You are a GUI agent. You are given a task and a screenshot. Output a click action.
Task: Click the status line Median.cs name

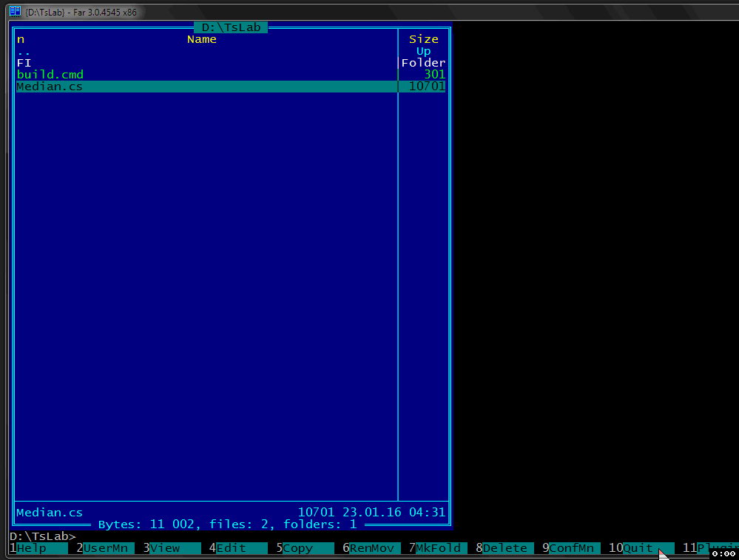50,513
